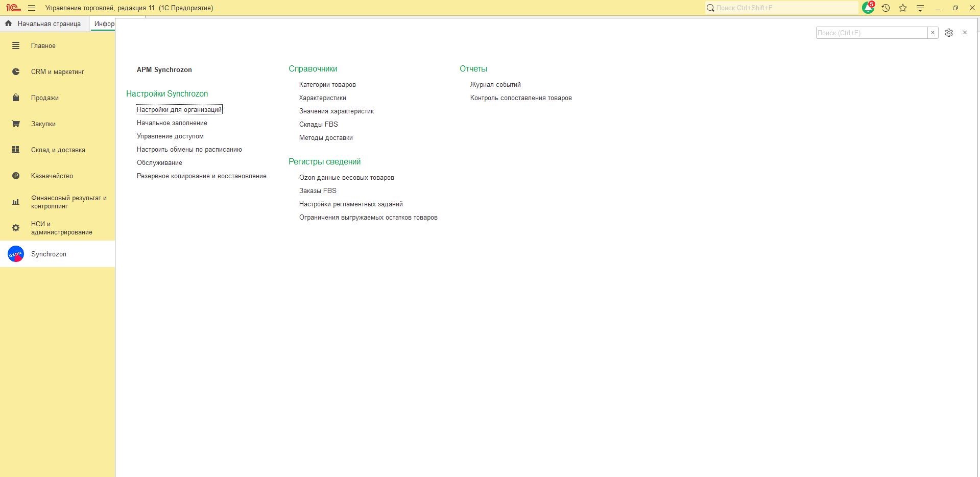The height and width of the screenshot is (477, 980).
Task: Open the Главное section
Action: coord(57,45)
